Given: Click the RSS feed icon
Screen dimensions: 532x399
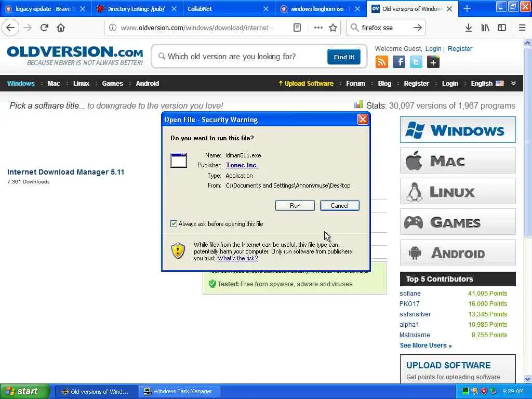Looking at the screenshot, I should pos(382,62).
